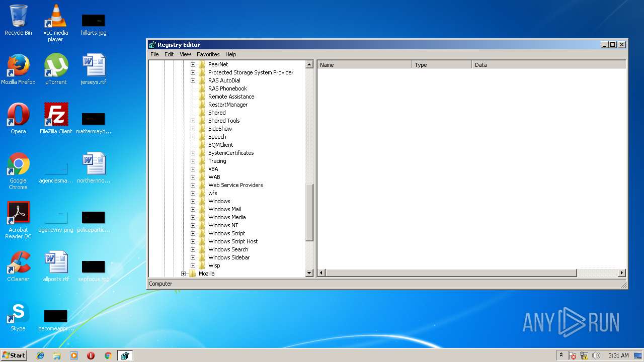Click the volume speaker tray icon
The image size is (644, 362).
pyautogui.click(x=596, y=355)
